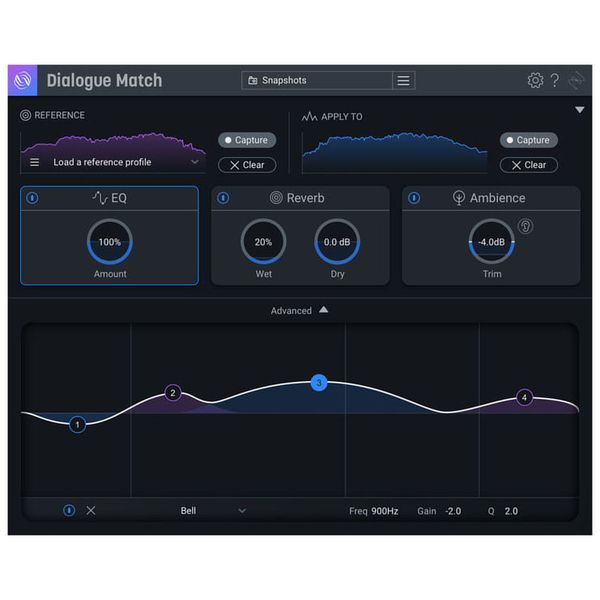Screen dimensions: 600x600
Task: Click the Advanced label text
Action: click(291, 311)
